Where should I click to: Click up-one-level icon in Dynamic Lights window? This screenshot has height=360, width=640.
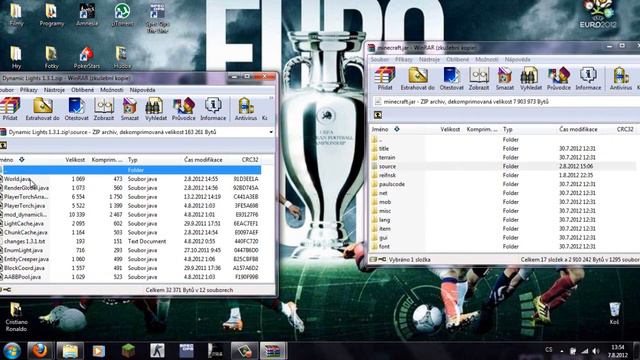pyautogui.click(x=3, y=145)
